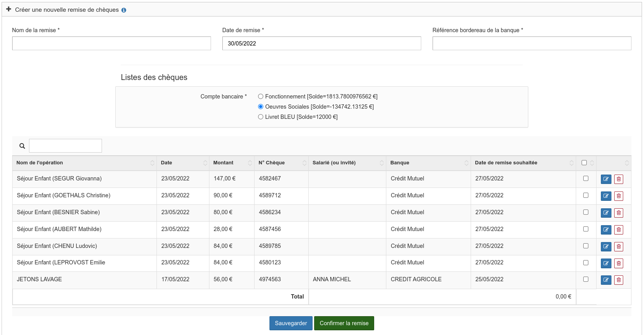Edit the BESNIER Sabine cheque entry
The image size is (644, 335).
click(x=606, y=213)
